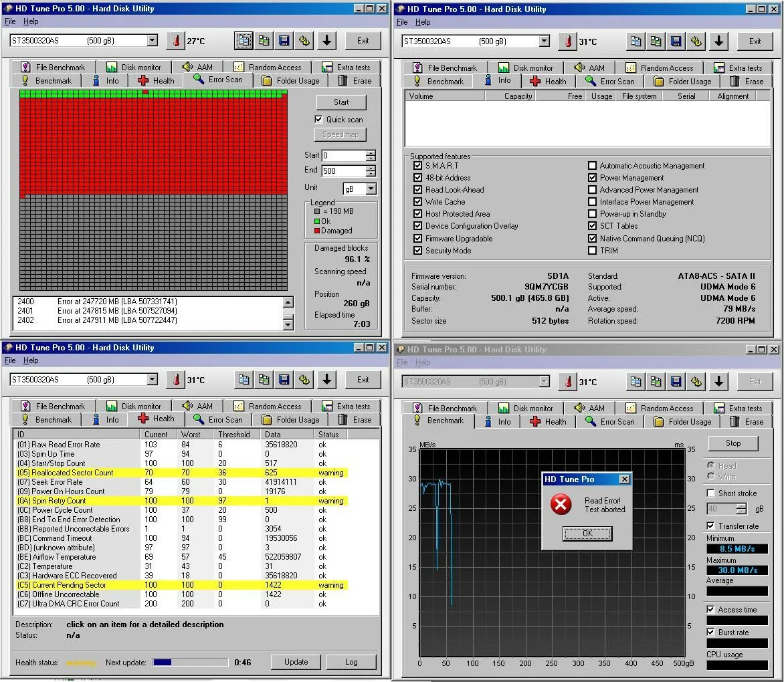Click the Update button in Health window
The width and height of the screenshot is (784, 682).
click(296, 661)
